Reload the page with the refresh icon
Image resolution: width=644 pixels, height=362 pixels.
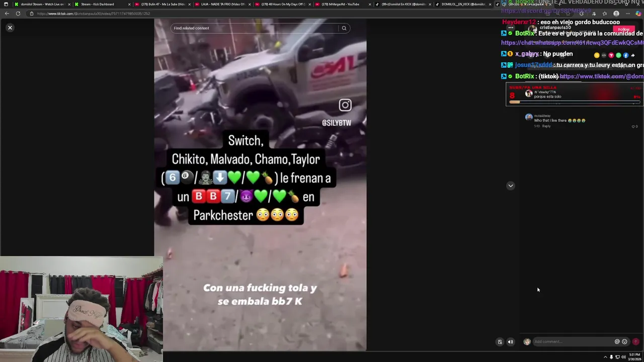click(18, 14)
